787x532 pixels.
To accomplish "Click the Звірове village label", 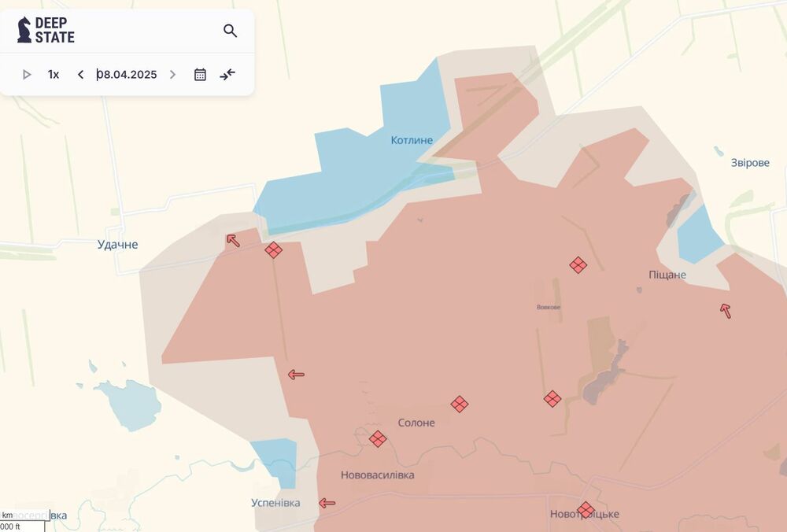I will [x=750, y=163].
